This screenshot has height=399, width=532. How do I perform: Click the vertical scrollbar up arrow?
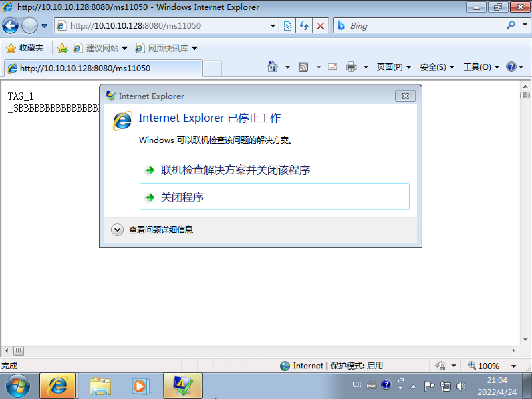[x=526, y=86]
